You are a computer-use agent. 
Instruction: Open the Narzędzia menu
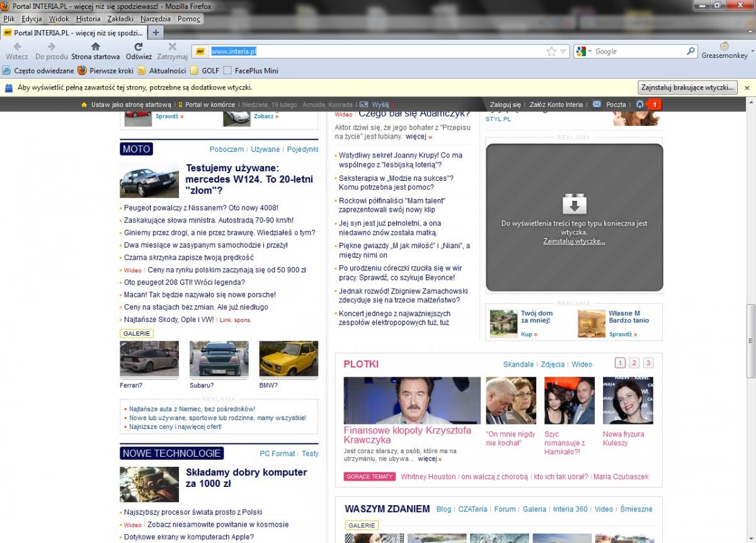(156, 19)
